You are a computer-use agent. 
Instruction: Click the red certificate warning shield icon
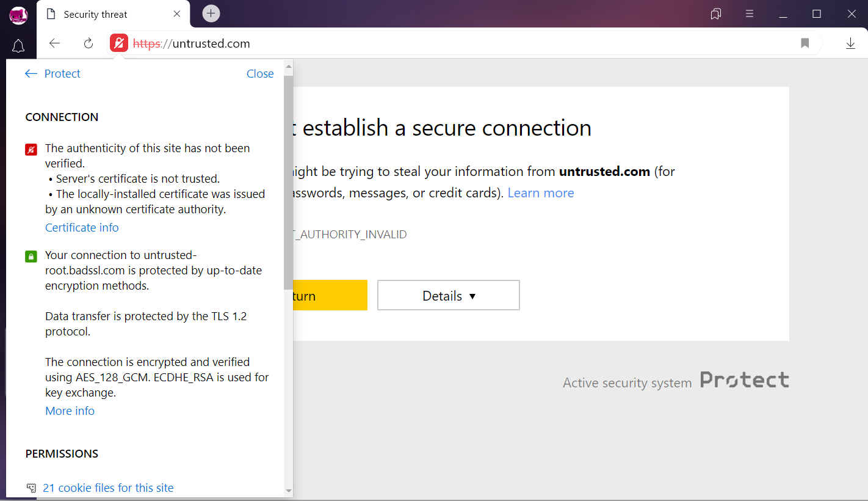click(x=31, y=149)
